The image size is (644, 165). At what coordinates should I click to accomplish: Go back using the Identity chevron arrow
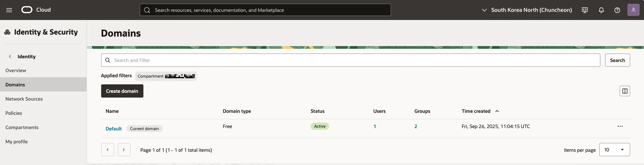10,57
